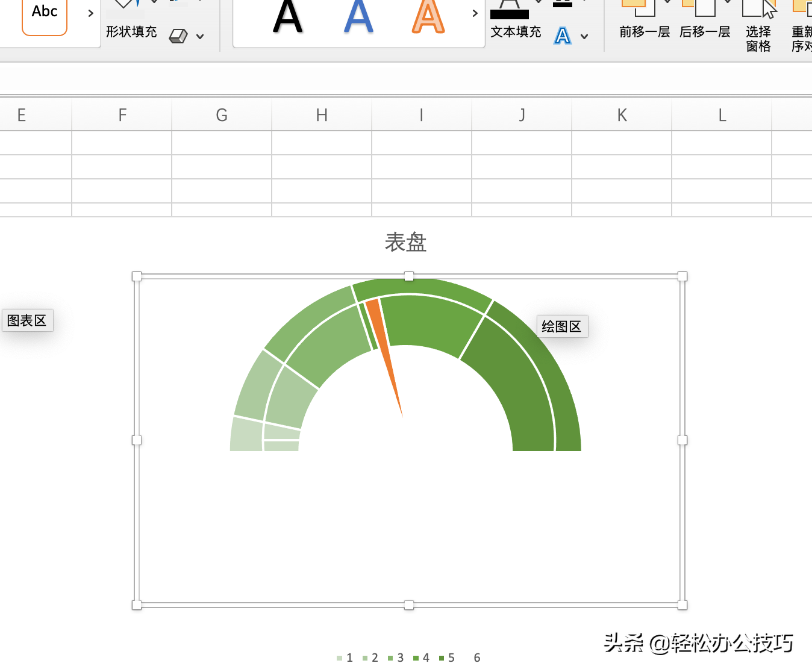Apply the blue A WordArt style
This screenshot has height=672, width=812.
tap(358, 16)
